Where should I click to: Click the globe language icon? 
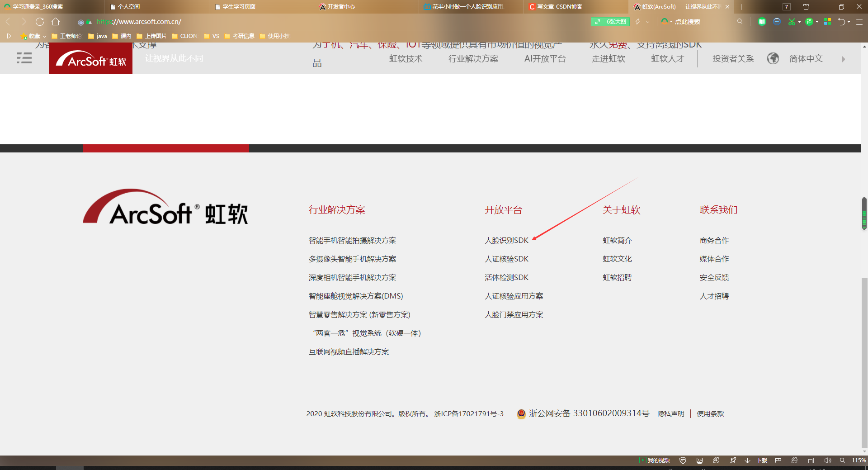[x=773, y=58]
